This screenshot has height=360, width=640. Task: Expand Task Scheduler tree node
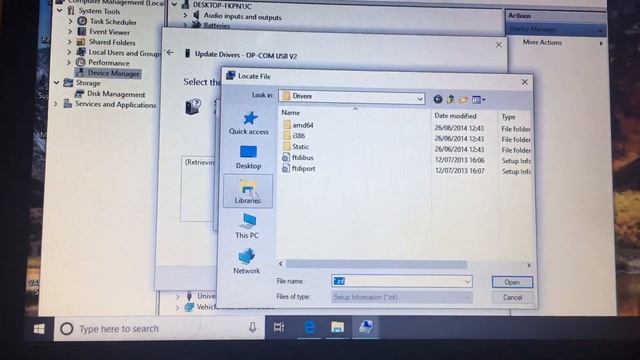point(70,21)
